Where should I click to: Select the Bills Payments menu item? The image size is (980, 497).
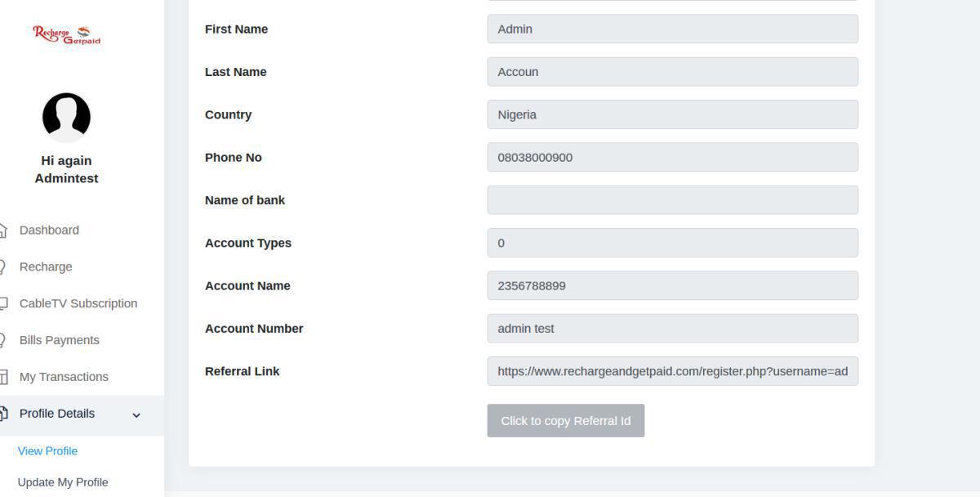[59, 340]
